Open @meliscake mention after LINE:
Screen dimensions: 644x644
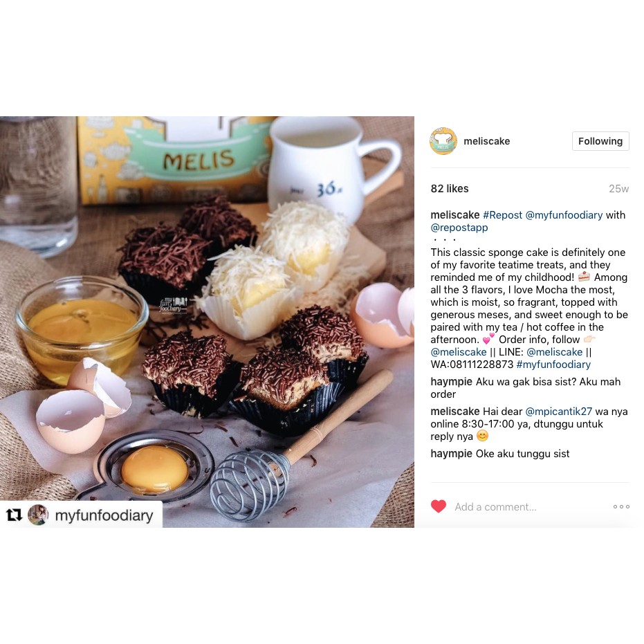(555, 352)
